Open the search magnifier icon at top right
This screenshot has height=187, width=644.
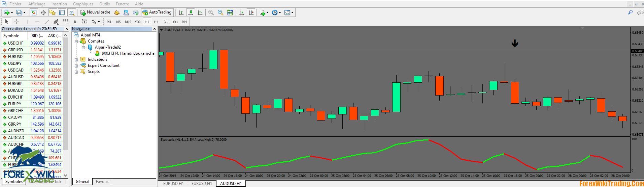[x=630, y=12]
